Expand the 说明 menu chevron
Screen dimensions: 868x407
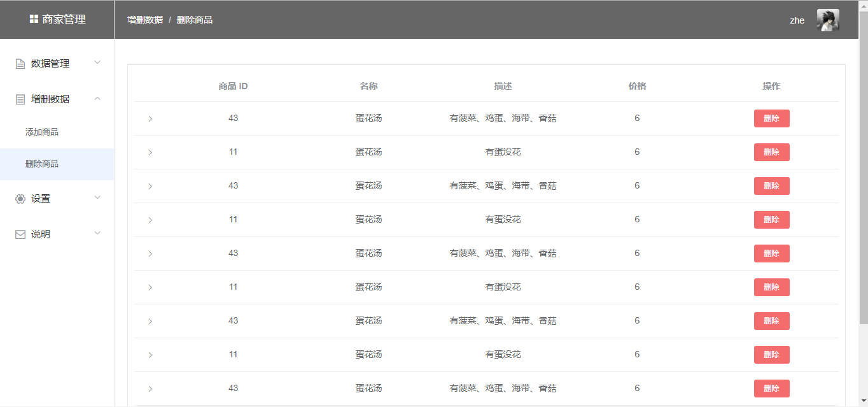point(97,233)
